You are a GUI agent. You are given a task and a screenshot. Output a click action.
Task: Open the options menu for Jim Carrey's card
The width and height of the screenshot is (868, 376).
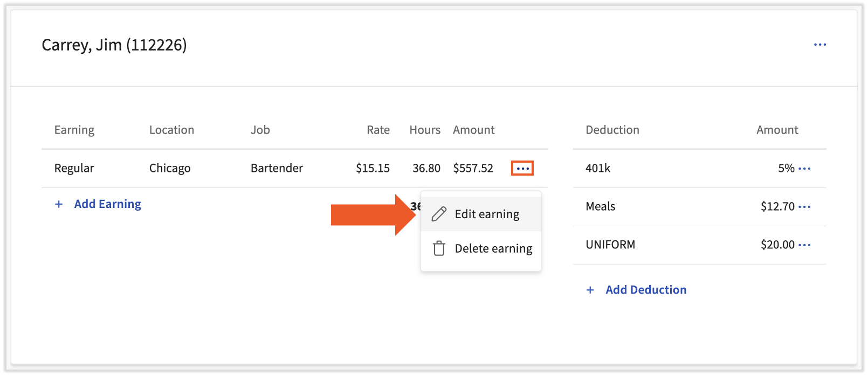click(x=819, y=45)
